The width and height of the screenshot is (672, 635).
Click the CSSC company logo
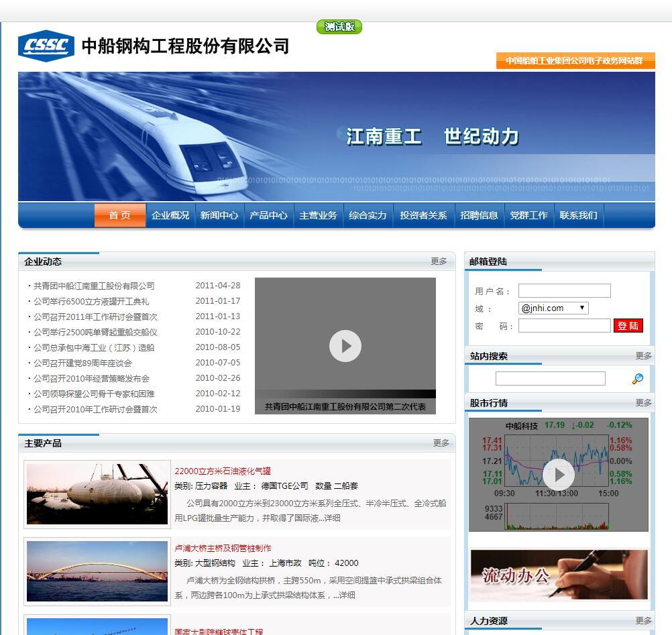tap(46, 46)
